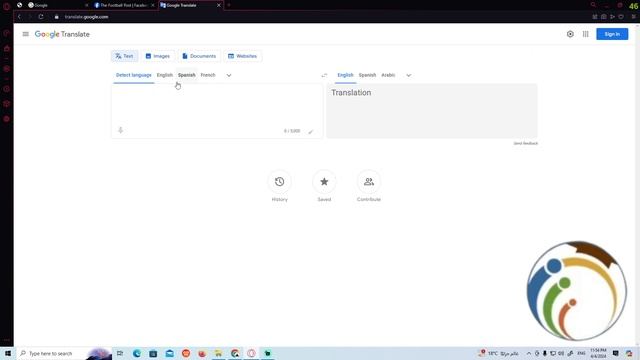Viewport: 640px width, 360px height.
Task: Click the translate.google.com address bar
Action: click(x=87, y=17)
